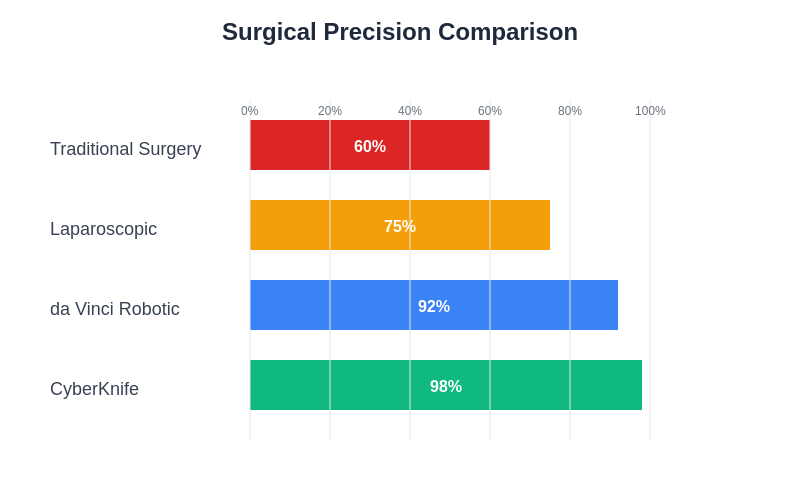
Task: Select the 20% axis tick label
Action: coord(330,111)
